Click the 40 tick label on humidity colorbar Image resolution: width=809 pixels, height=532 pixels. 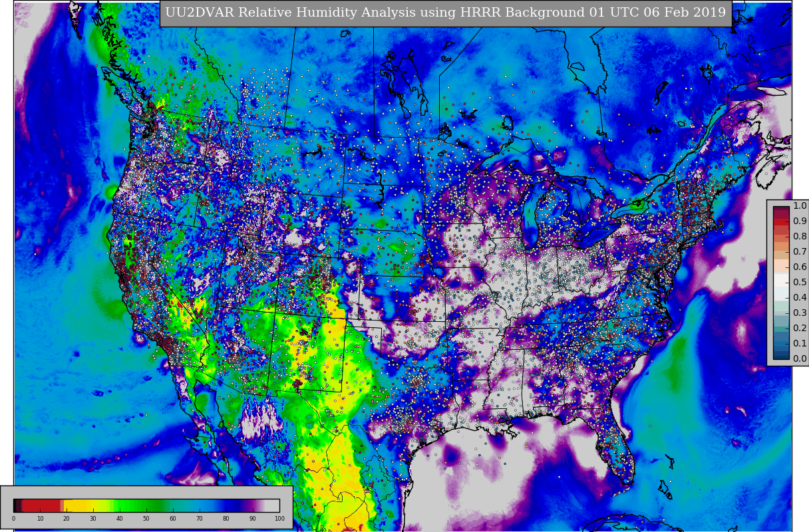tap(120, 519)
